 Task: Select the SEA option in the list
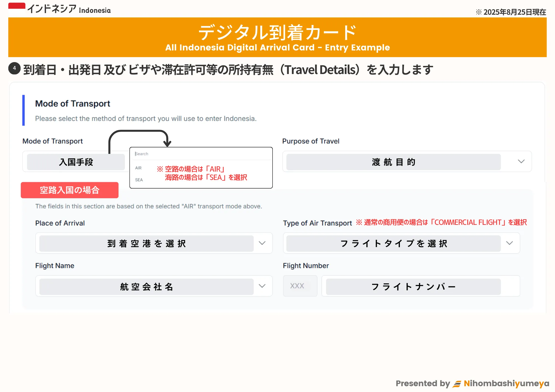pyautogui.click(x=139, y=180)
